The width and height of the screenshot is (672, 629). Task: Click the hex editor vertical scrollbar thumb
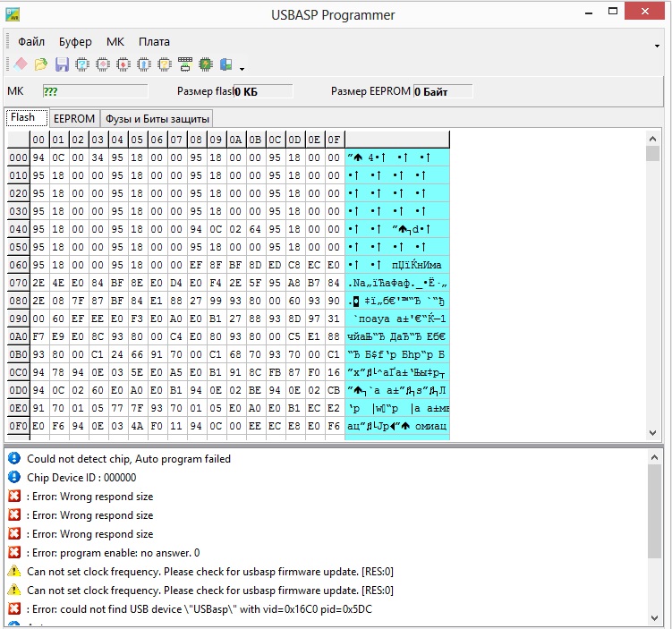coord(652,153)
